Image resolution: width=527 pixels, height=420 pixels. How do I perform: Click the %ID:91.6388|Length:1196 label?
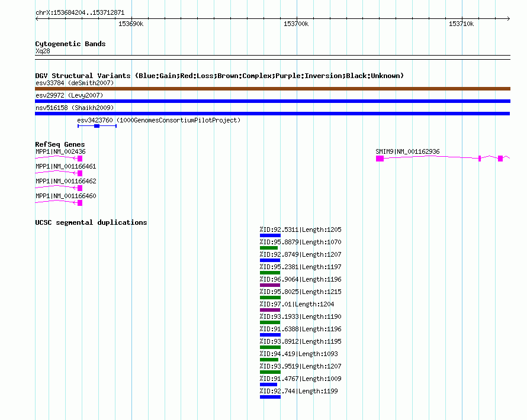(x=300, y=329)
